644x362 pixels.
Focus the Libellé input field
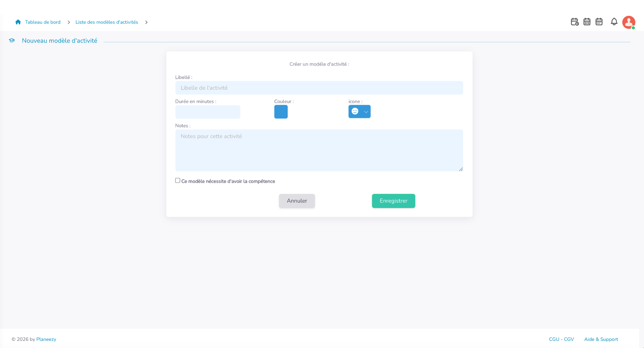(319, 88)
